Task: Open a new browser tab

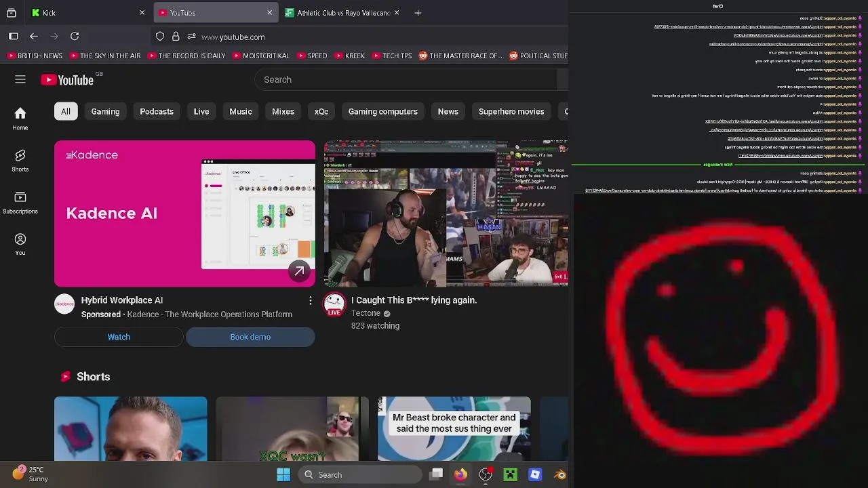Action: [418, 13]
